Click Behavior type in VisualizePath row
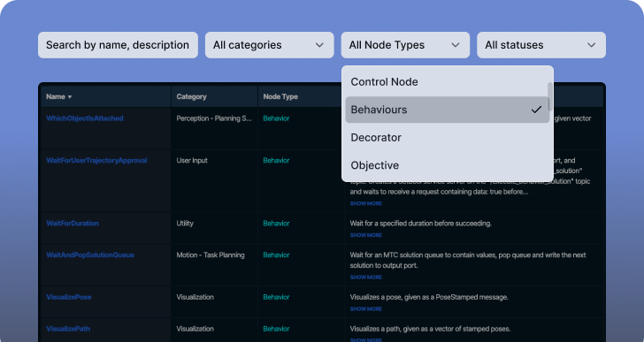This screenshot has width=644, height=342. 276,329
